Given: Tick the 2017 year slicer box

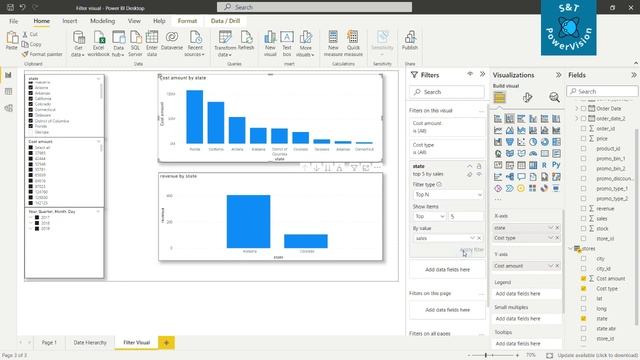Looking at the screenshot, I should (x=37, y=218).
